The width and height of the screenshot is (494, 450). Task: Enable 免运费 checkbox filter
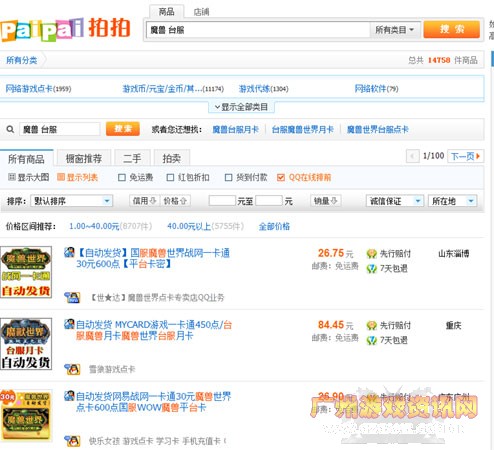(122, 177)
